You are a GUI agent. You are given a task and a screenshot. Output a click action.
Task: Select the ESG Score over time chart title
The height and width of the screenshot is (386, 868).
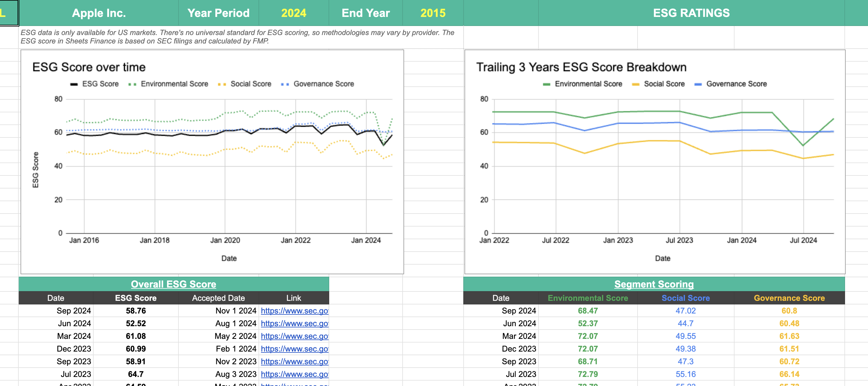pyautogui.click(x=89, y=67)
